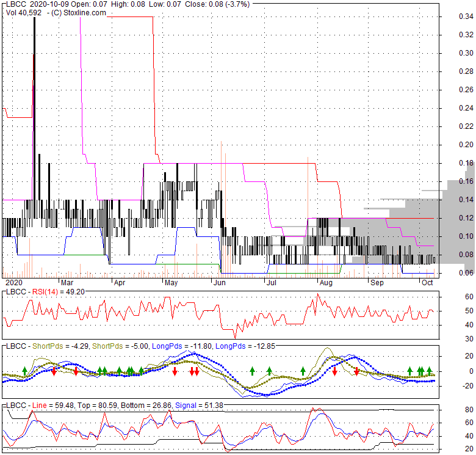476x455 pixels.
Task: Click the 'Line = 59.48' legend entry
Action: (53, 406)
